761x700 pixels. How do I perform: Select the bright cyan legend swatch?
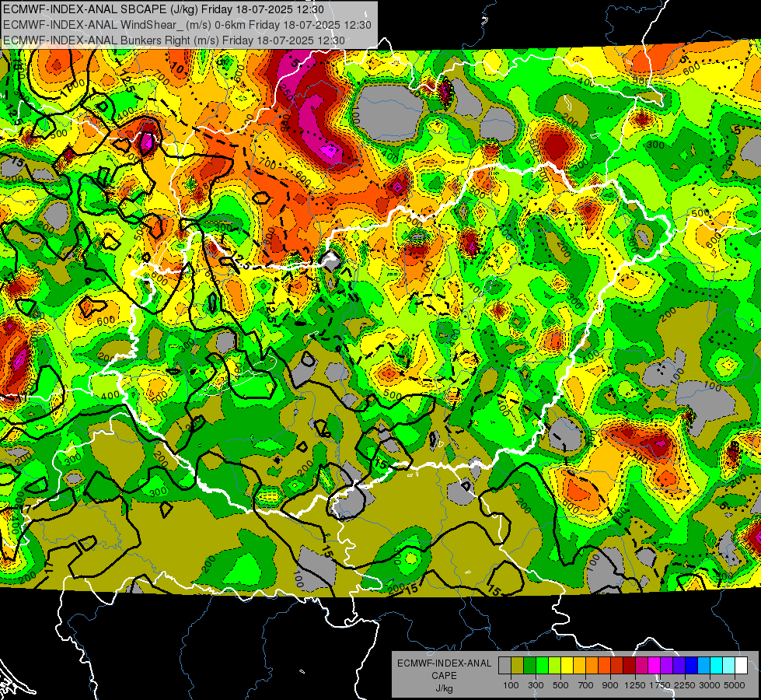pos(717,665)
